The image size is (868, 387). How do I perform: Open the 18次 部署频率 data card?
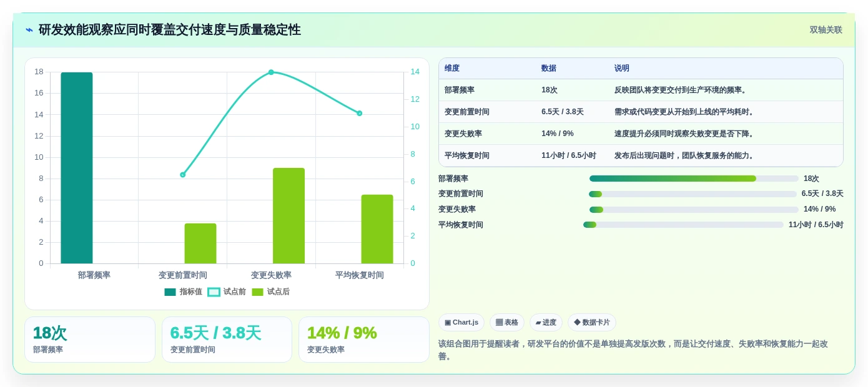pos(90,340)
